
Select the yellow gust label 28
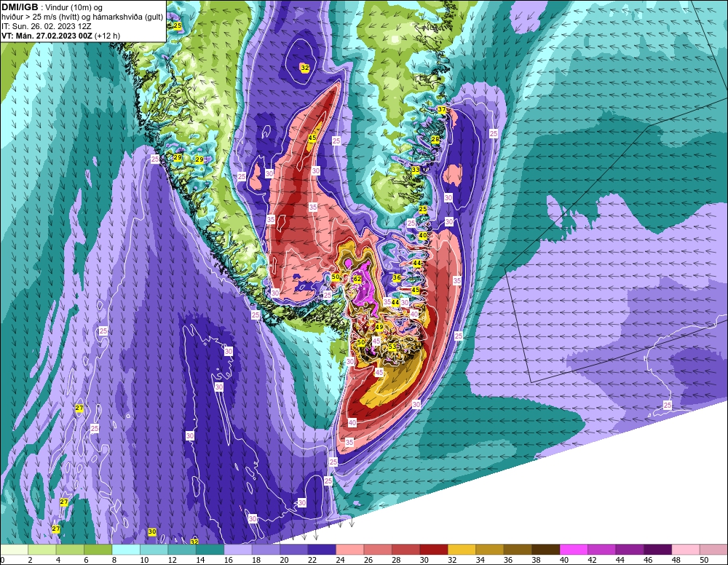pyautogui.click(x=435, y=139)
